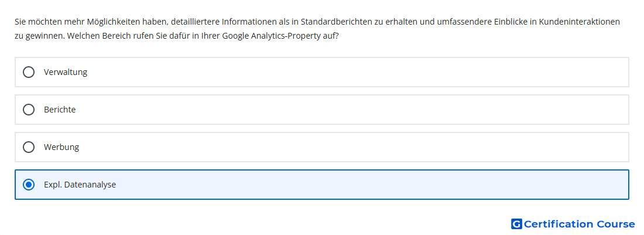The image size is (644, 235).
Task: Click empty area of Werbung option box
Action: tap(351, 147)
